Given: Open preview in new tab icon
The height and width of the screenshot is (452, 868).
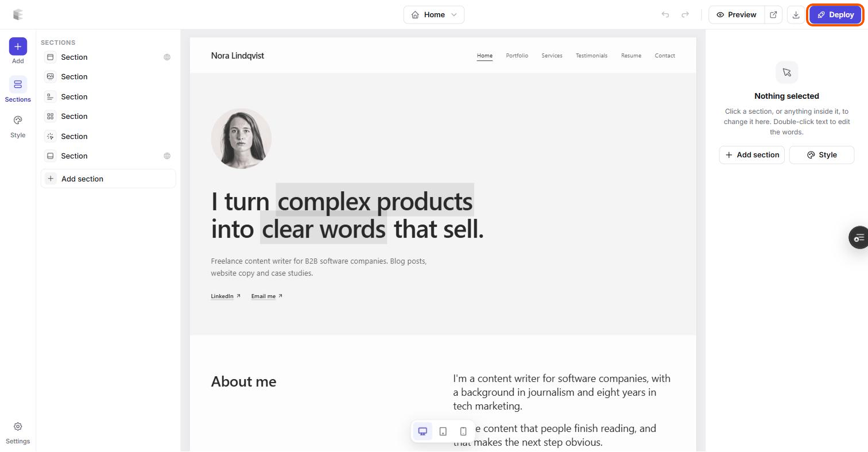Looking at the screenshot, I should pyautogui.click(x=773, y=15).
